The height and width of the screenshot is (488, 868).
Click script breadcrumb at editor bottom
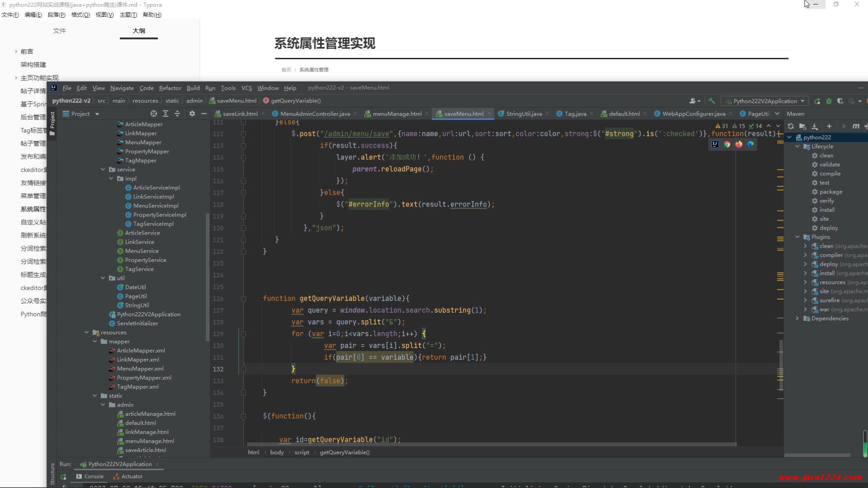coord(302,452)
